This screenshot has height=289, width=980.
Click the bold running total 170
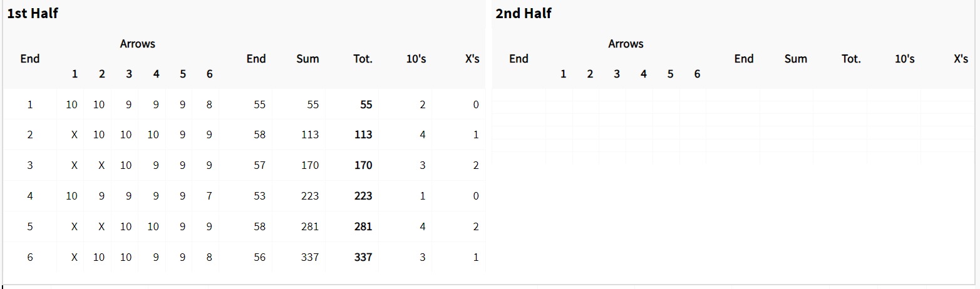pyautogui.click(x=363, y=165)
